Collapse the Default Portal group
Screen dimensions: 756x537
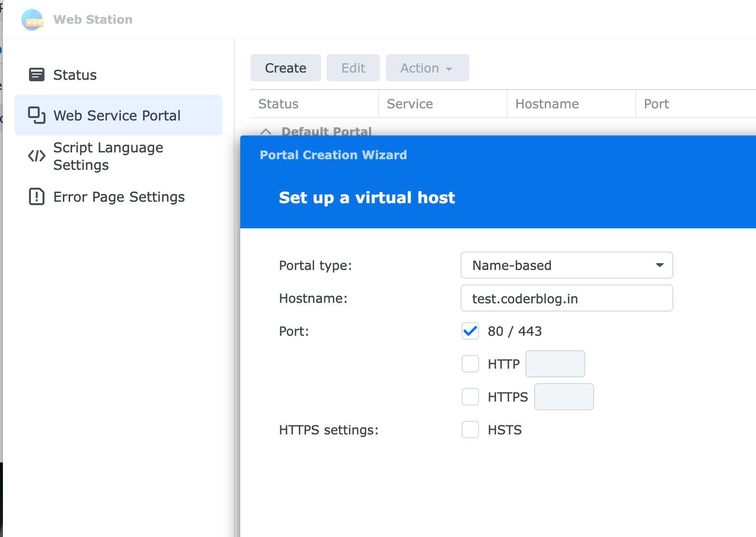(x=266, y=132)
